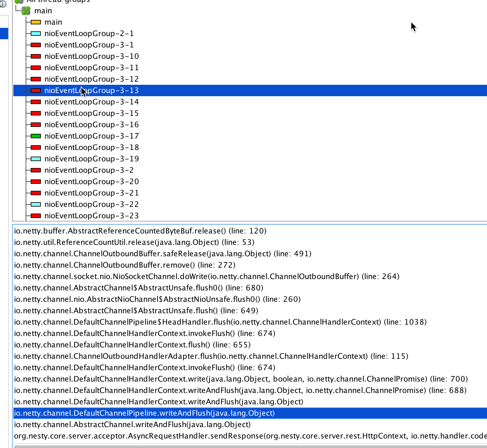
Task: Select the main thread row
Action: pos(53,22)
